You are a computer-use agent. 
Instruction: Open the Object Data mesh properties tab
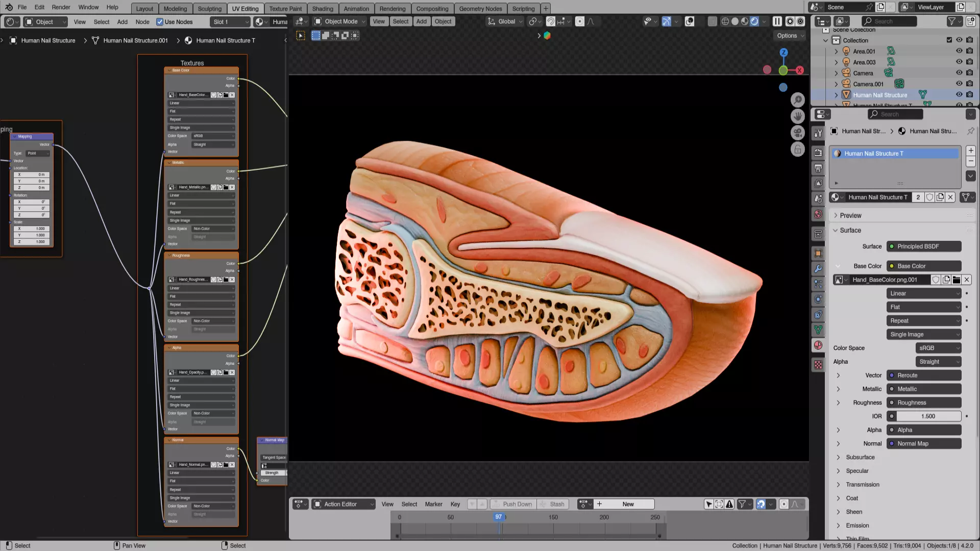point(818,330)
